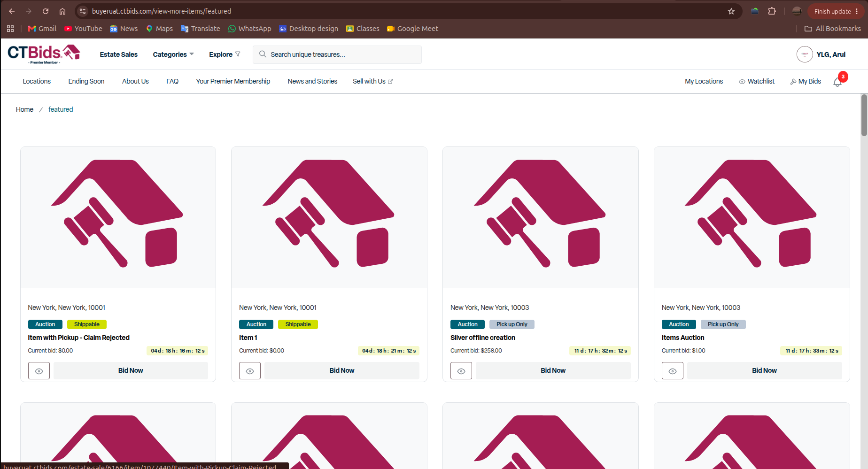Click the Current bid: $258.00 text
Viewport: 868px width, 469px height.
[476, 351]
